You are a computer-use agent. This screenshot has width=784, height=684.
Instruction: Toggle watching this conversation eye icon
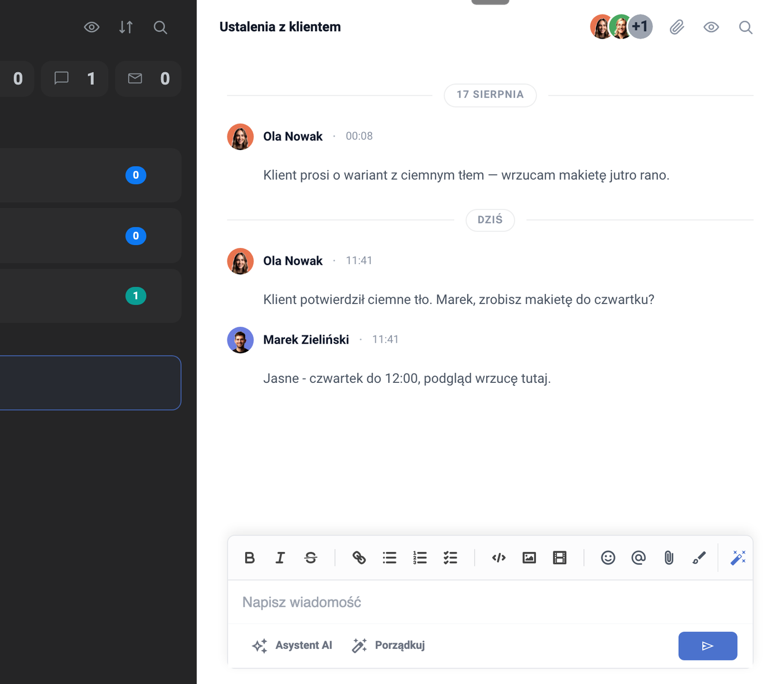pyautogui.click(x=711, y=27)
